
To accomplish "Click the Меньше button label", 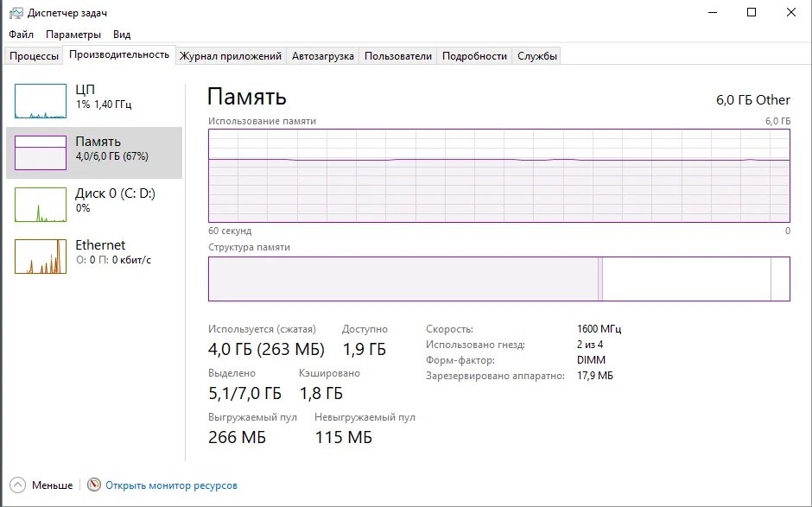I will tap(52, 485).
